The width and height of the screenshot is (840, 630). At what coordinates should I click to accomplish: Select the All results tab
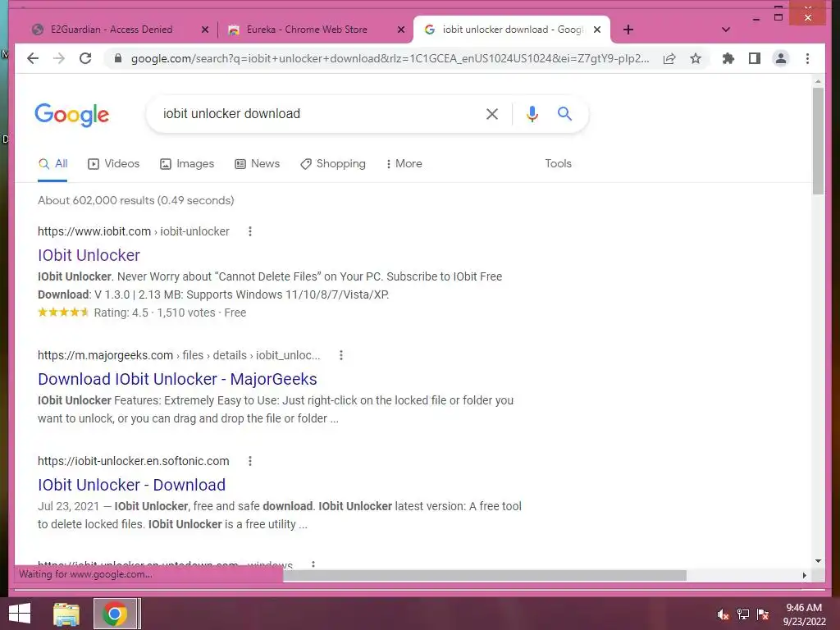click(52, 164)
